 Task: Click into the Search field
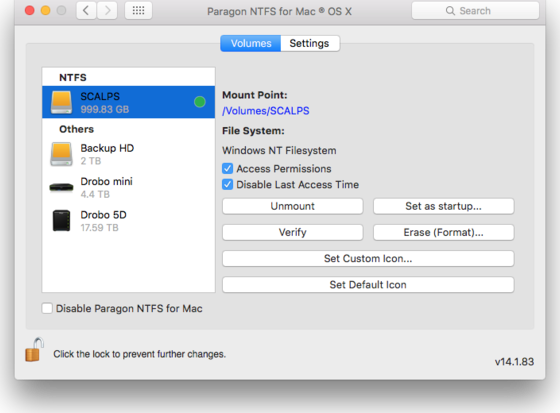[x=475, y=11]
